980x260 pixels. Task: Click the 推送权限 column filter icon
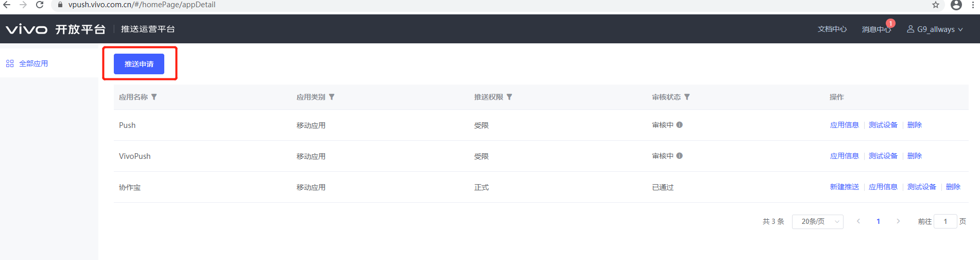click(509, 97)
